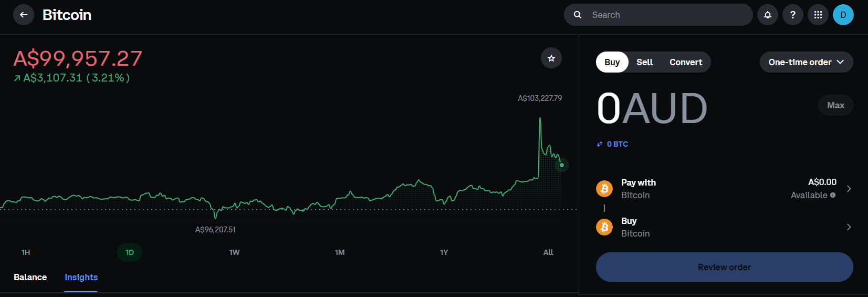Click the Max amount button
Viewport: 868px width, 297px height.
pos(835,105)
